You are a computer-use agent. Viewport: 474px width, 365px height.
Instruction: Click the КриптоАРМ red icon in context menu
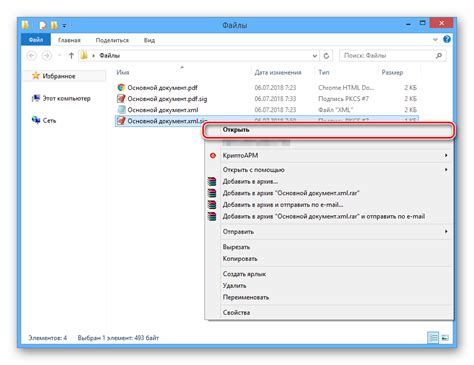click(x=213, y=156)
